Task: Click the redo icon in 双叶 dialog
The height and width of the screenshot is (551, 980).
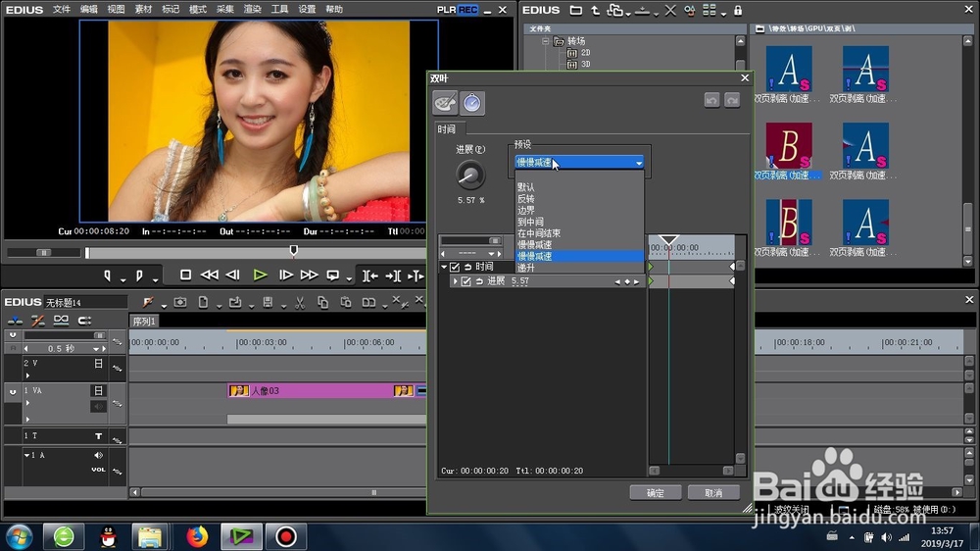Action: tap(732, 100)
